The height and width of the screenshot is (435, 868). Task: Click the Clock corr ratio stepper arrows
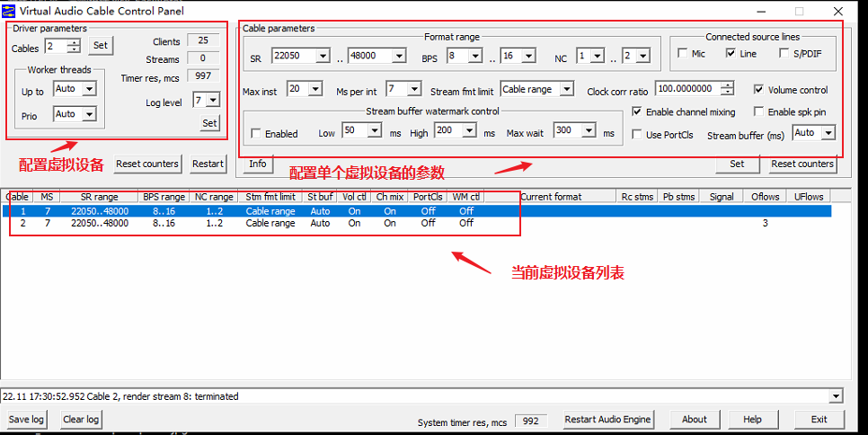point(728,88)
